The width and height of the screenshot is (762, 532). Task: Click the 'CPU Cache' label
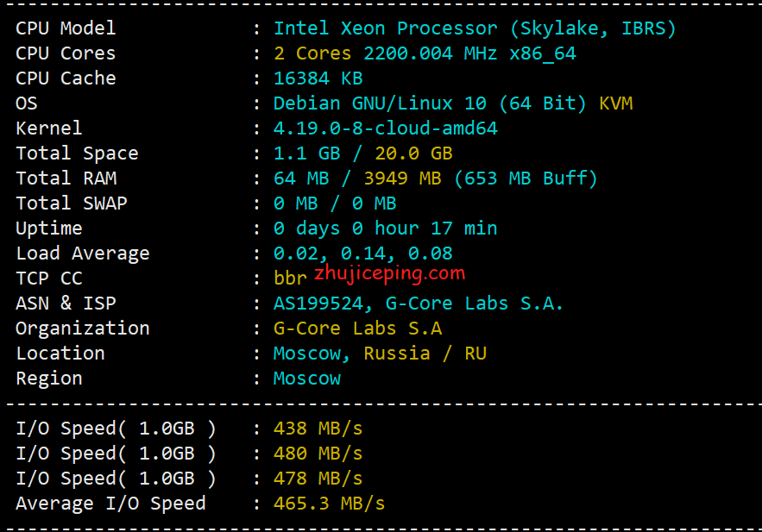click(66, 78)
